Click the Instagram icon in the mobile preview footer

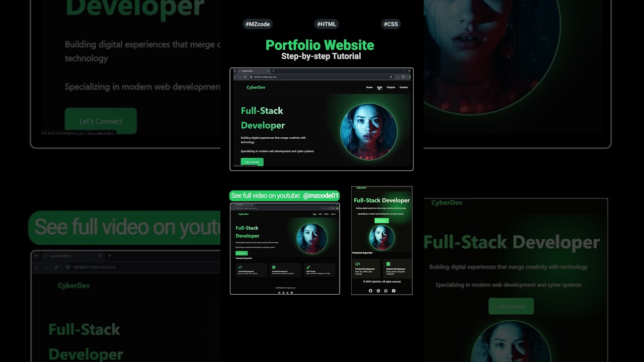pos(378,291)
